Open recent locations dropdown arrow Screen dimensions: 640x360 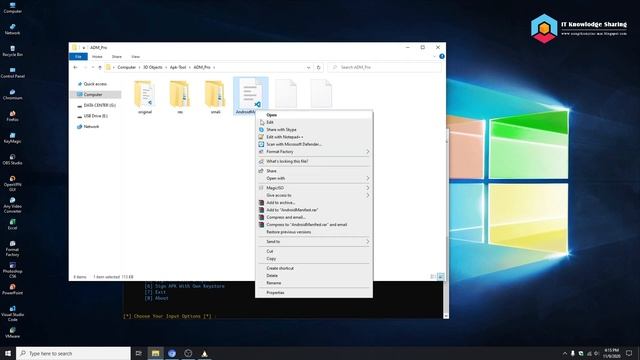tap(93, 67)
